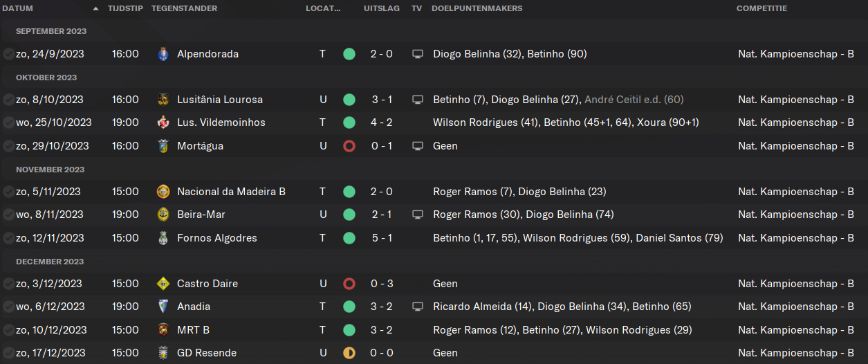
Task: Collapse the December 2023 section header
Action: coord(50,262)
